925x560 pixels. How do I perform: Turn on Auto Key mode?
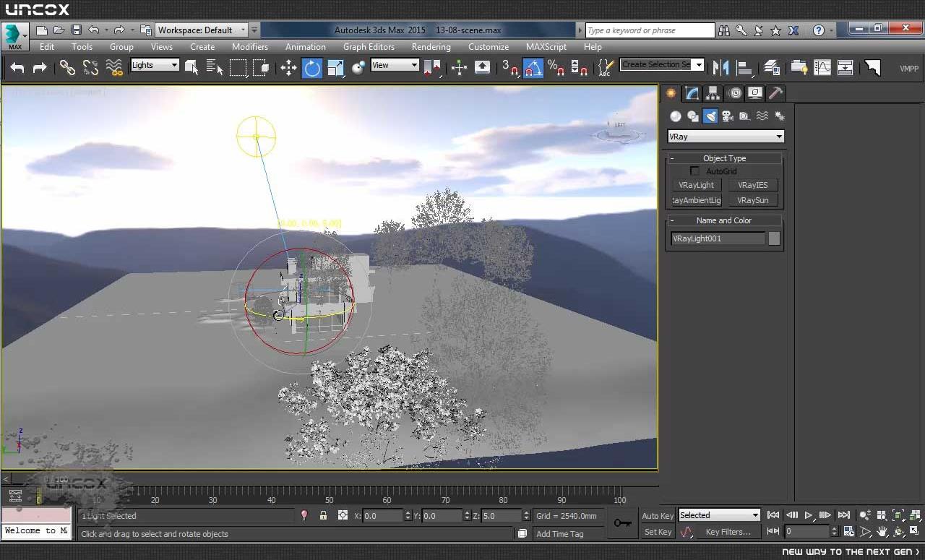[657, 516]
